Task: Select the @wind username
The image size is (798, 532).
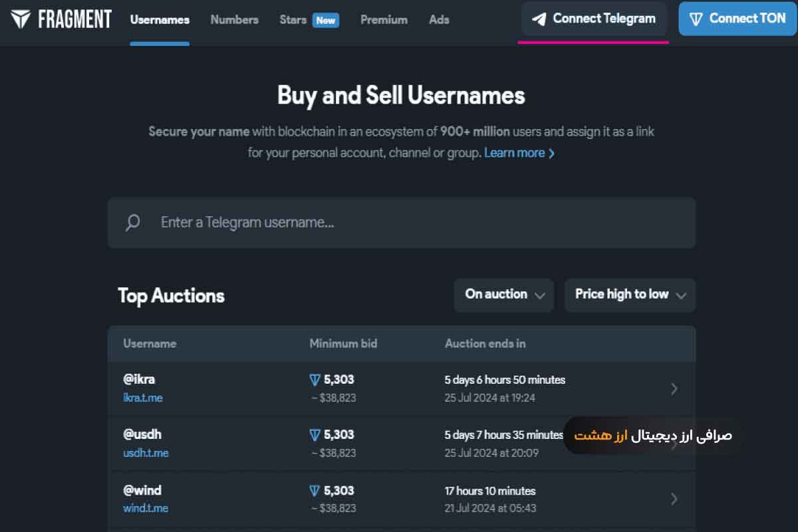Action: pos(142,491)
